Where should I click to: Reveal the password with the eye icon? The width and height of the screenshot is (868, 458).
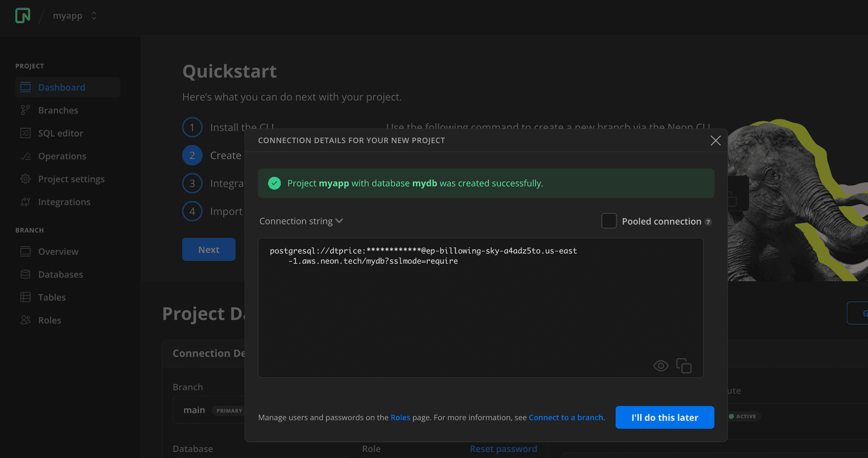(660, 366)
